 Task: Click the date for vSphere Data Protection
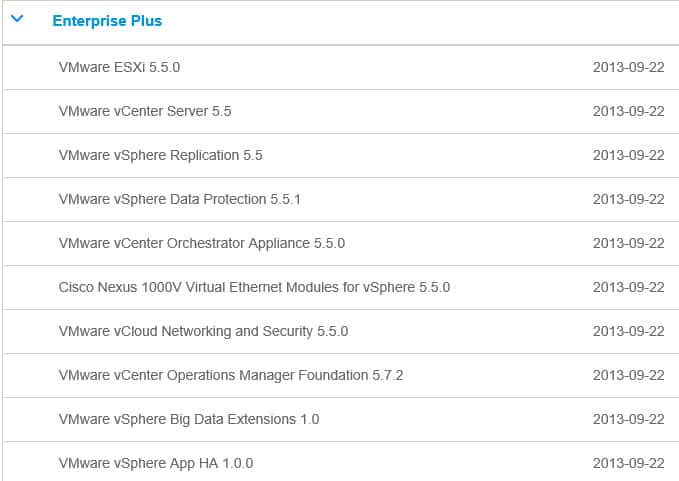(x=628, y=199)
